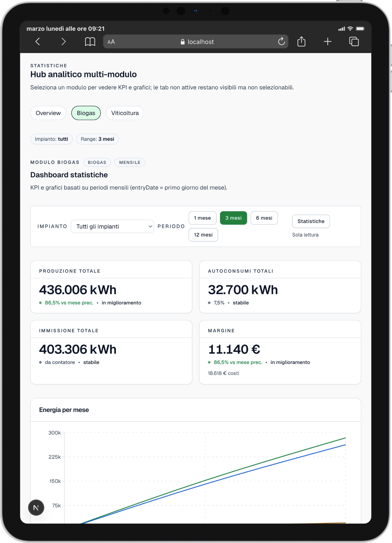Open the bookmarks book icon
The image size is (392, 543).
[90, 42]
